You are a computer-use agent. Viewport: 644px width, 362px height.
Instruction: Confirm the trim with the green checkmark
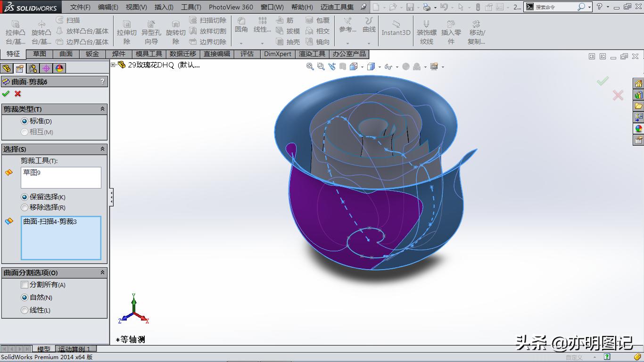coord(6,93)
